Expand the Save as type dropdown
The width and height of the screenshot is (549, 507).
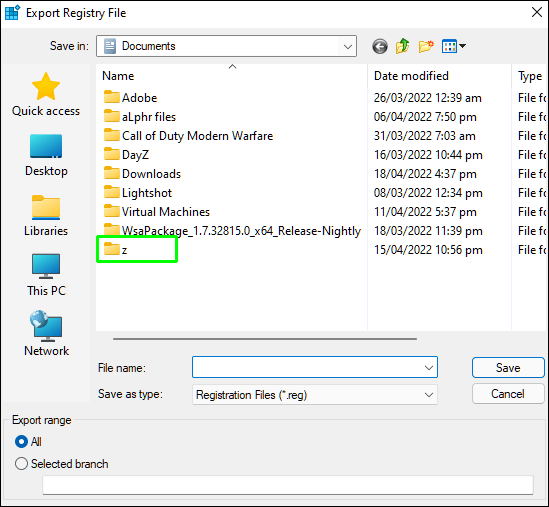click(315, 395)
